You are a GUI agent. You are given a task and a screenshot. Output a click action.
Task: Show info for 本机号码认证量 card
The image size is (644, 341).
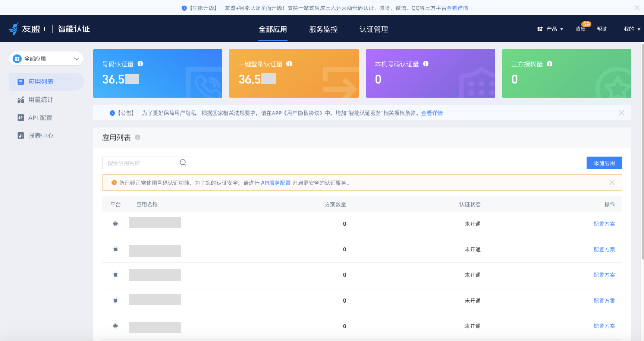click(426, 64)
